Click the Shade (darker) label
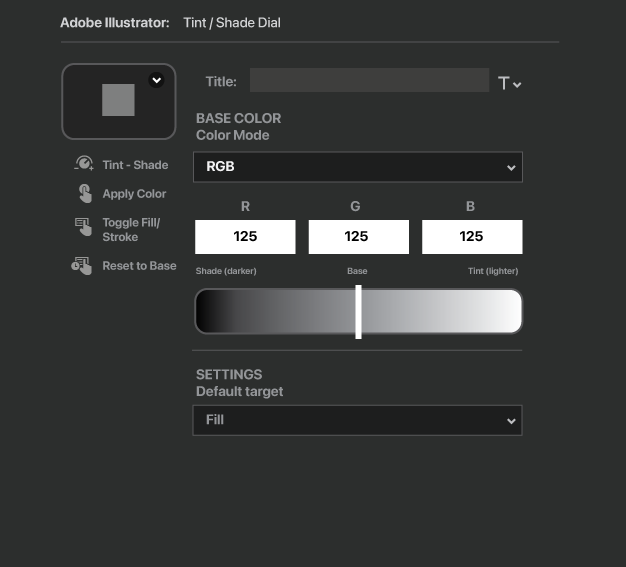Viewport: 626px width, 567px height. pos(226,271)
